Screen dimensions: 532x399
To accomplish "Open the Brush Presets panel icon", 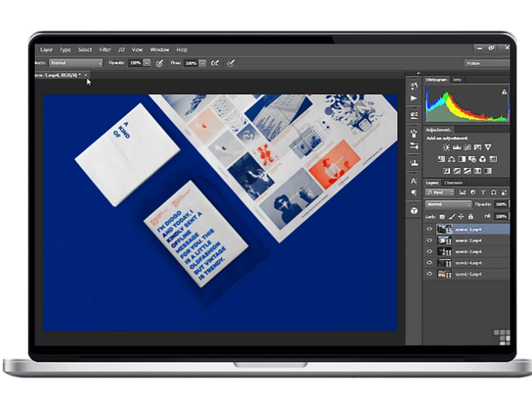I will pos(414,145).
